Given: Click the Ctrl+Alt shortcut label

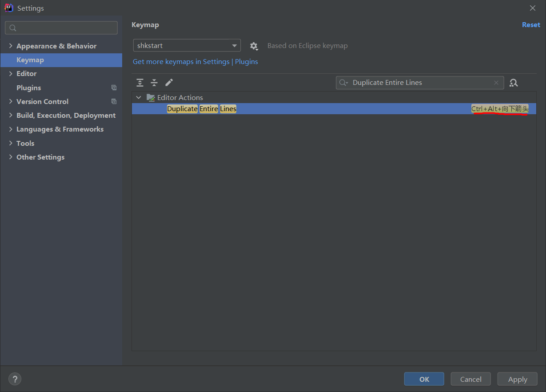Looking at the screenshot, I should [500, 109].
